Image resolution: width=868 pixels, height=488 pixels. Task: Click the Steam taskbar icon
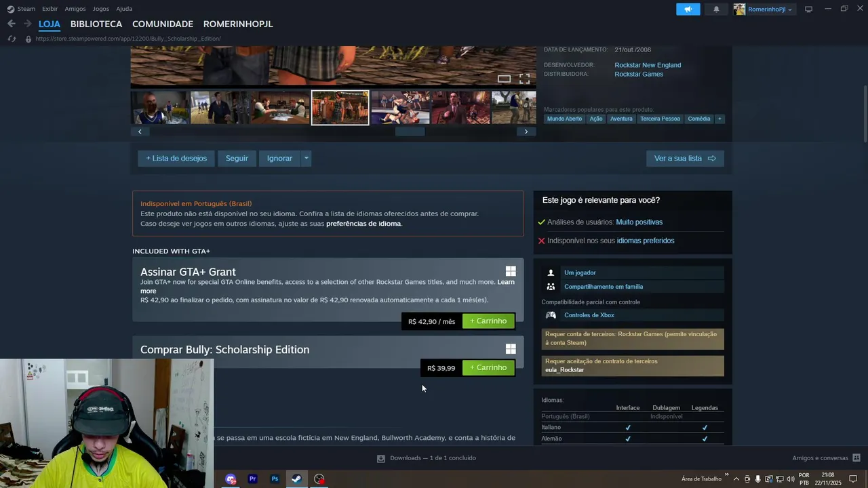tap(296, 479)
